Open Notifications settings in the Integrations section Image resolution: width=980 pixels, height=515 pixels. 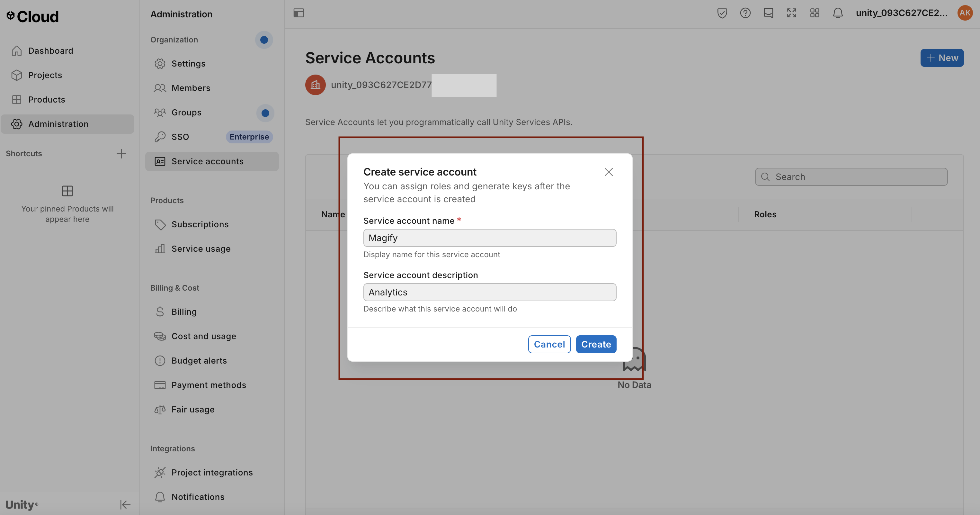(212, 497)
